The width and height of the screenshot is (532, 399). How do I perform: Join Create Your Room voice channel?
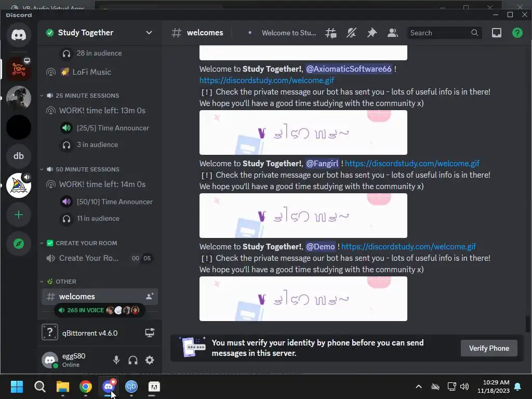[x=100, y=258]
